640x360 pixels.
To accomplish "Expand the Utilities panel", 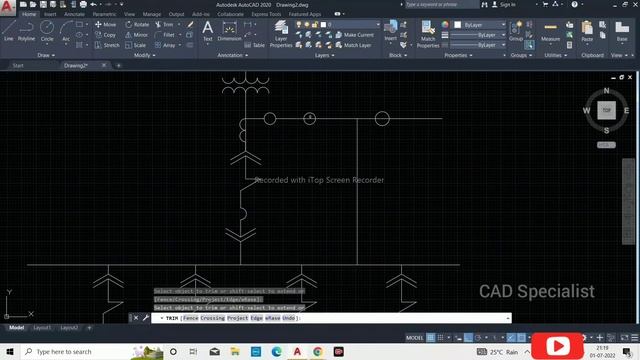I will 556,55.
